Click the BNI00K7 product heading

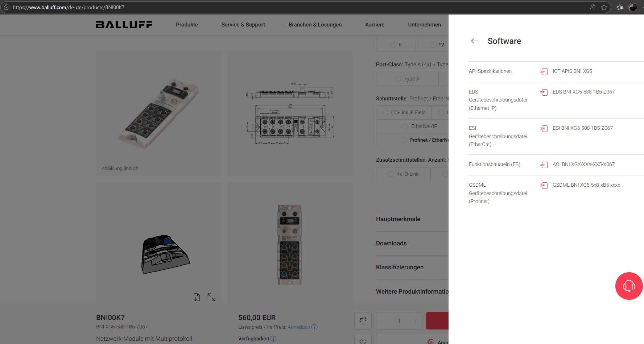(110, 318)
